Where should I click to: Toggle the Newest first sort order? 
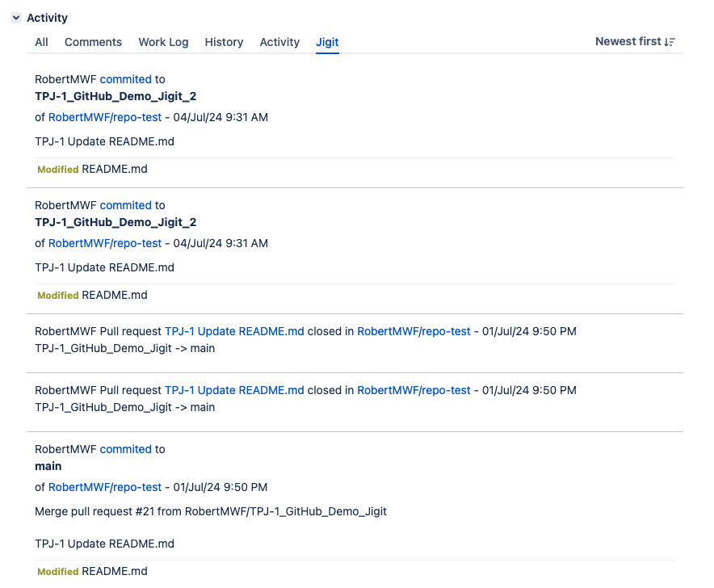pyautogui.click(x=635, y=41)
